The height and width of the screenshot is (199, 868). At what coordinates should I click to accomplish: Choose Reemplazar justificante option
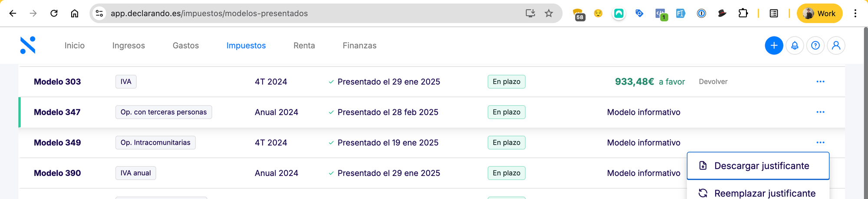[764, 193]
